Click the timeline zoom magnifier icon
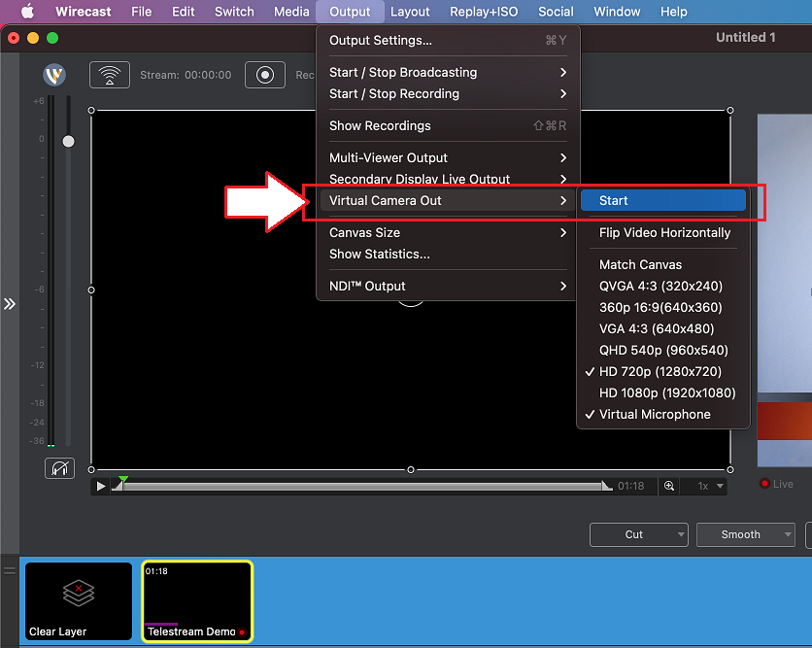The height and width of the screenshot is (648, 812). (x=669, y=486)
